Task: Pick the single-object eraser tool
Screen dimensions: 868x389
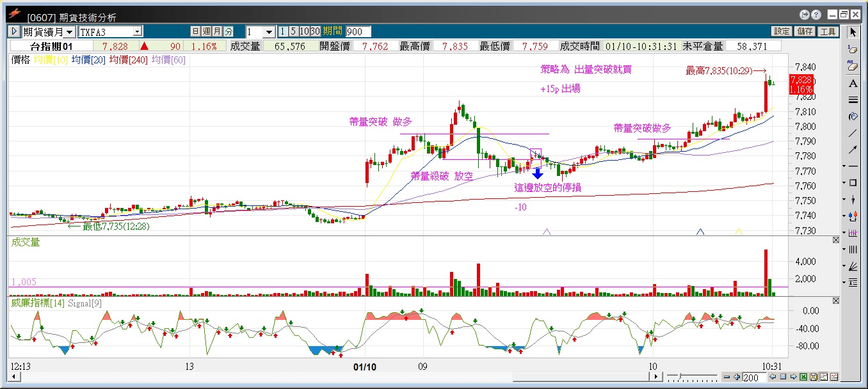Action: [853, 49]
